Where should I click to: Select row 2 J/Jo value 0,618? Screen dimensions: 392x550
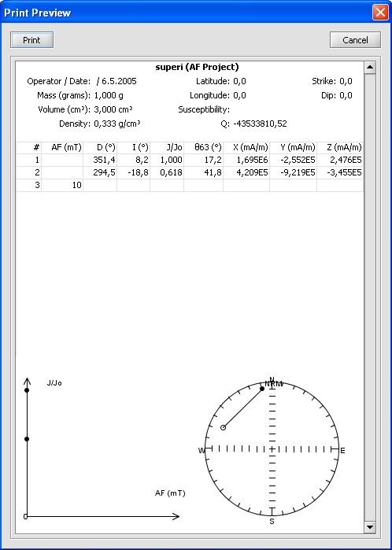(x=171, y=172)
